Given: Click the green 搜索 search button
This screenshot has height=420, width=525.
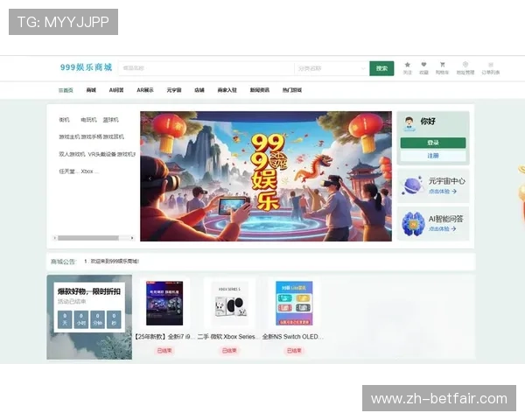Looking at the screenshot, I should [381, 68].
